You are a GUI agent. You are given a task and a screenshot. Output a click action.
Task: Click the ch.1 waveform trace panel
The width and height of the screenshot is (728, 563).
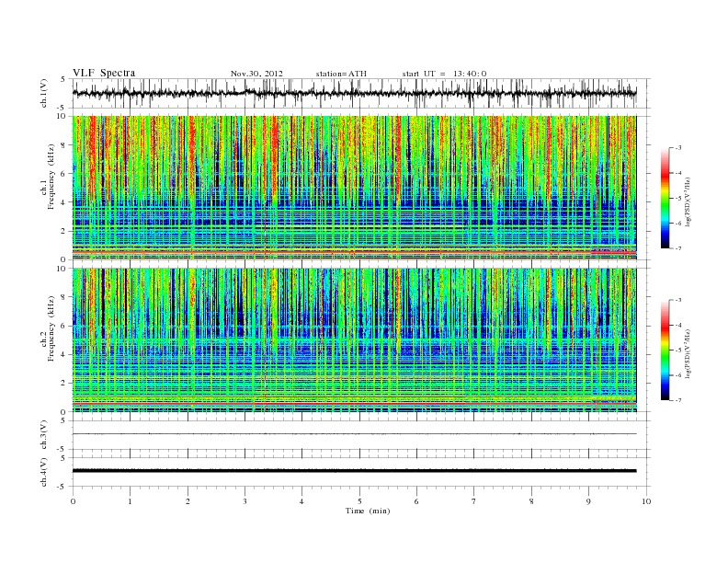coord(361,93)
